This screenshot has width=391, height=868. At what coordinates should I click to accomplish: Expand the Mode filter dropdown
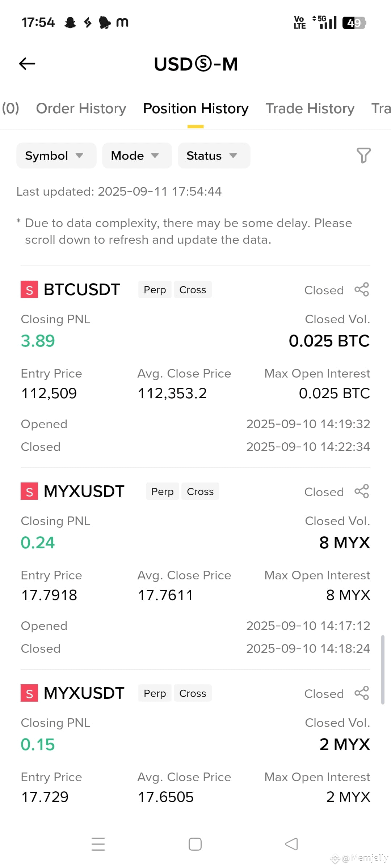click(x=137, y=156)
